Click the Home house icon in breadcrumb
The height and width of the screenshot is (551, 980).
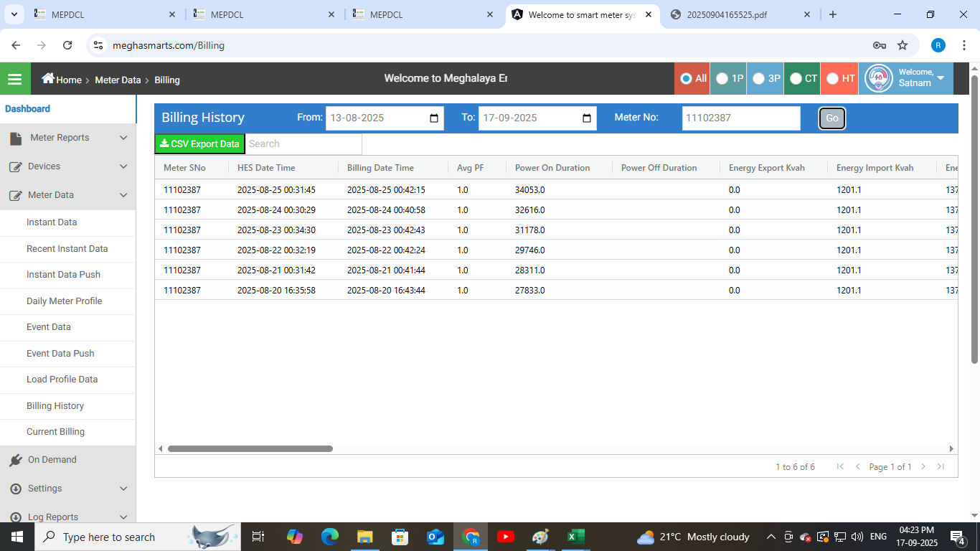[x=48, y=79]
